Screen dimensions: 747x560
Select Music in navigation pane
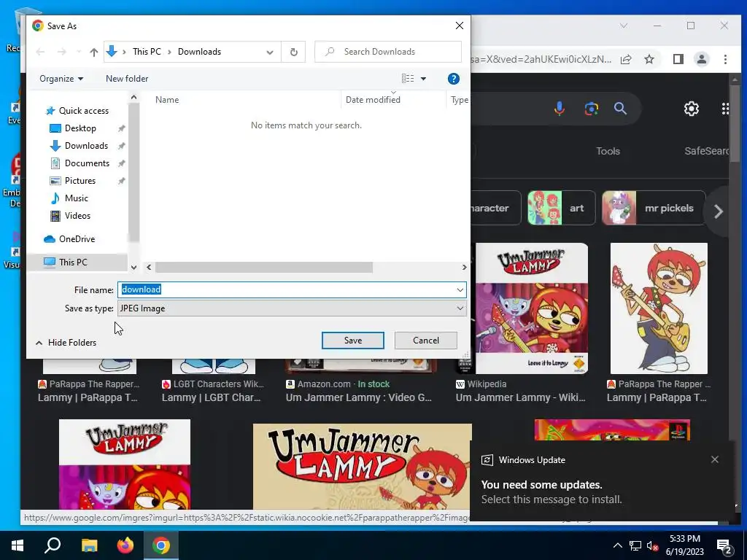coord(76,198)
